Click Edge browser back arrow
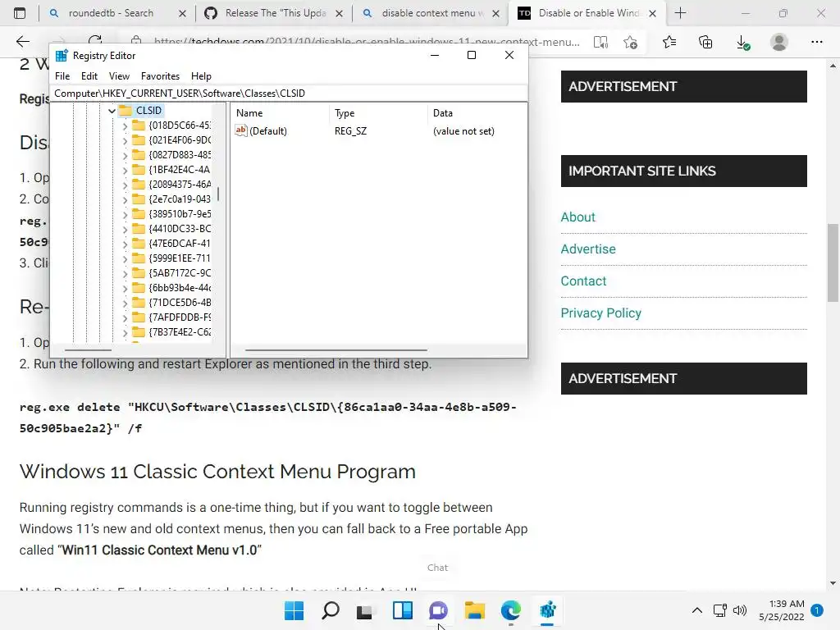840x630 pixels. point(22,42)
